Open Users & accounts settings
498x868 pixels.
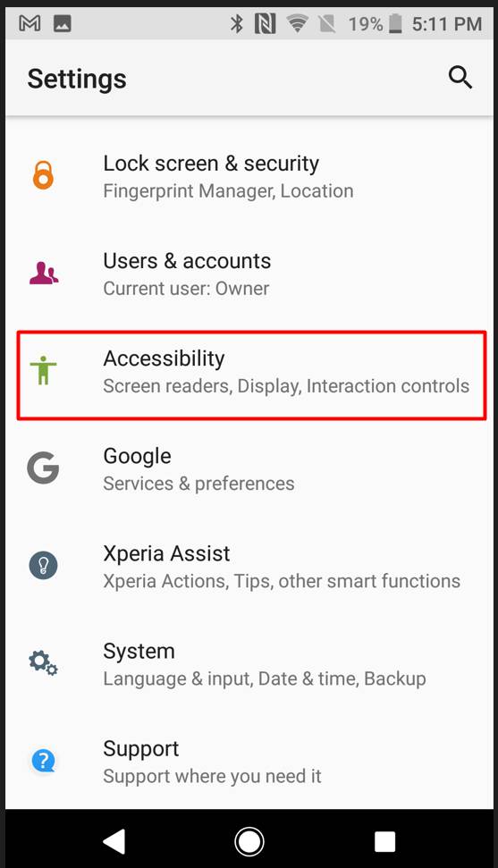249,274
